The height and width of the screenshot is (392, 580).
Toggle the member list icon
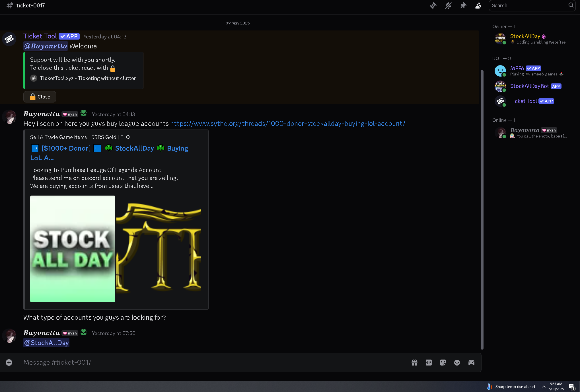coord(478,5)
